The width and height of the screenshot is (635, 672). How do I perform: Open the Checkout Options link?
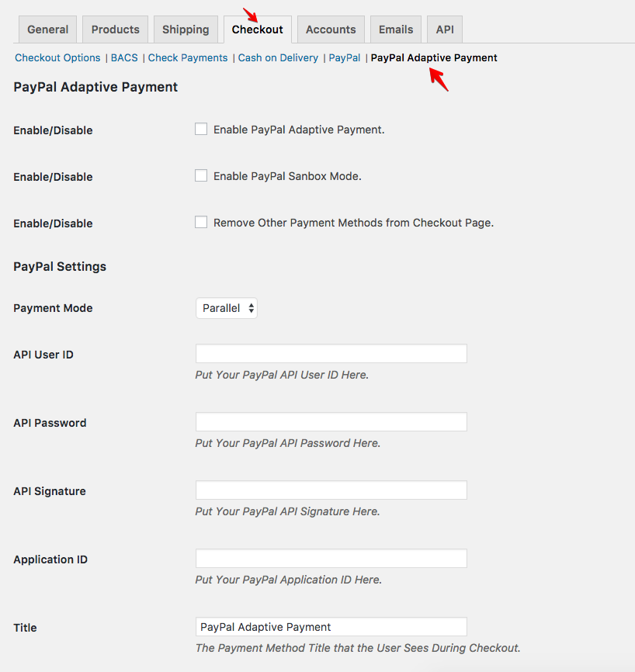pos(57,57)
